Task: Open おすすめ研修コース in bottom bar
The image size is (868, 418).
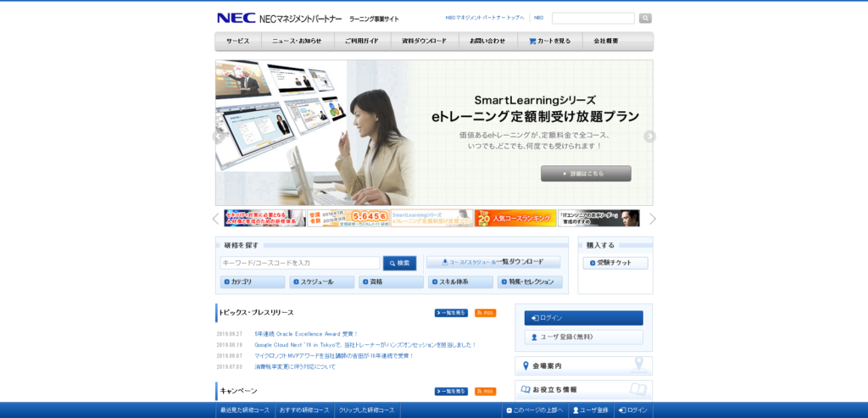Action: coord(304,410)
